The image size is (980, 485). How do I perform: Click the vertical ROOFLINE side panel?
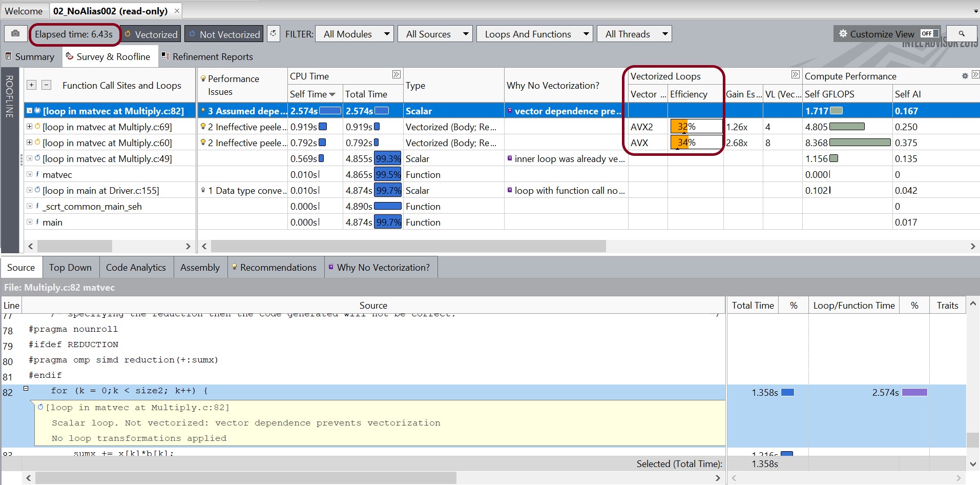(10, 97)
